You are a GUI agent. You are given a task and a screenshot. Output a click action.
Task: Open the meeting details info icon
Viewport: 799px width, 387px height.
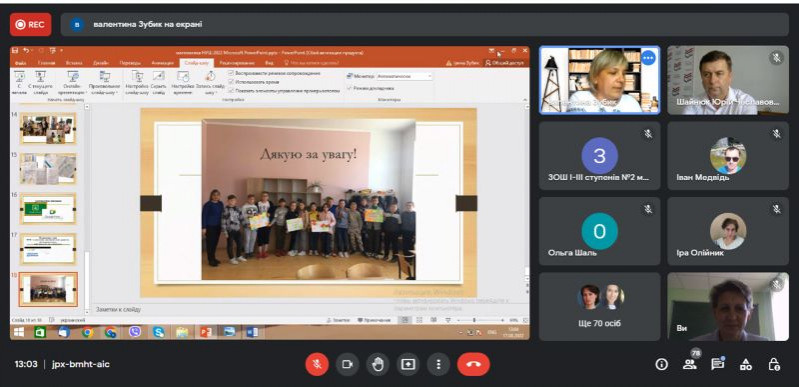point(661,364)
